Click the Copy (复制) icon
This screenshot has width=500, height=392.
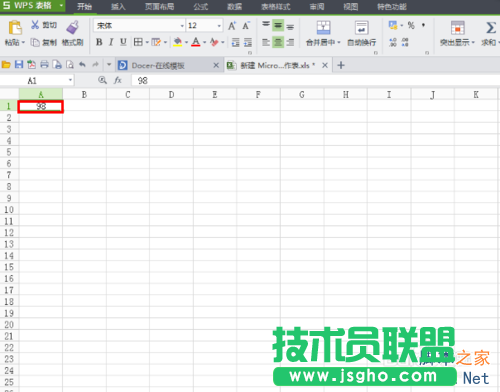(35, 42)
